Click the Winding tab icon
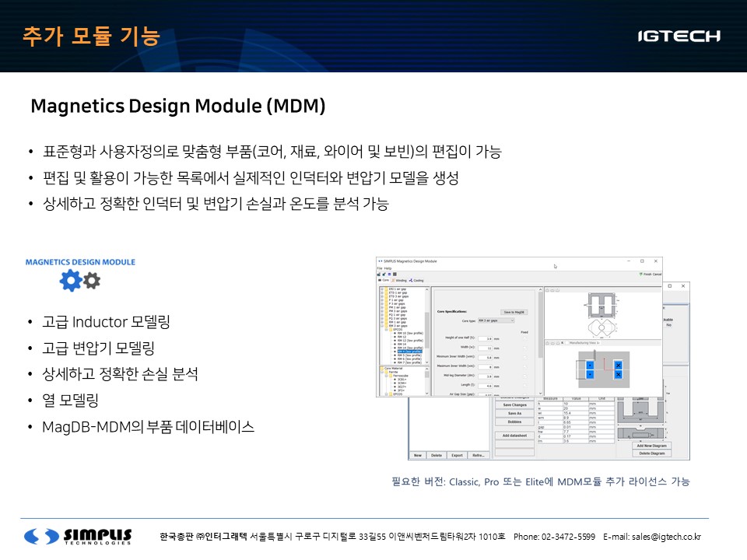Screen dimensions: 747x560 (393, 281)
